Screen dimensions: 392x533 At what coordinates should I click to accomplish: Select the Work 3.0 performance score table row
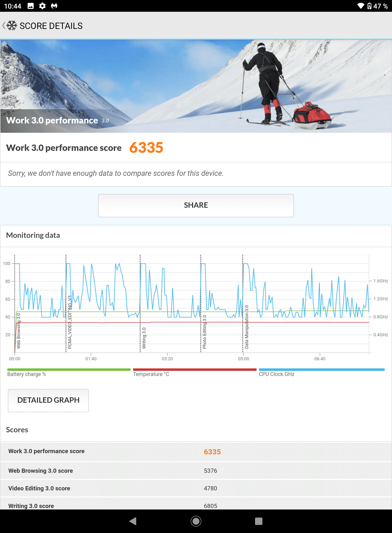(x=196, y=452)
